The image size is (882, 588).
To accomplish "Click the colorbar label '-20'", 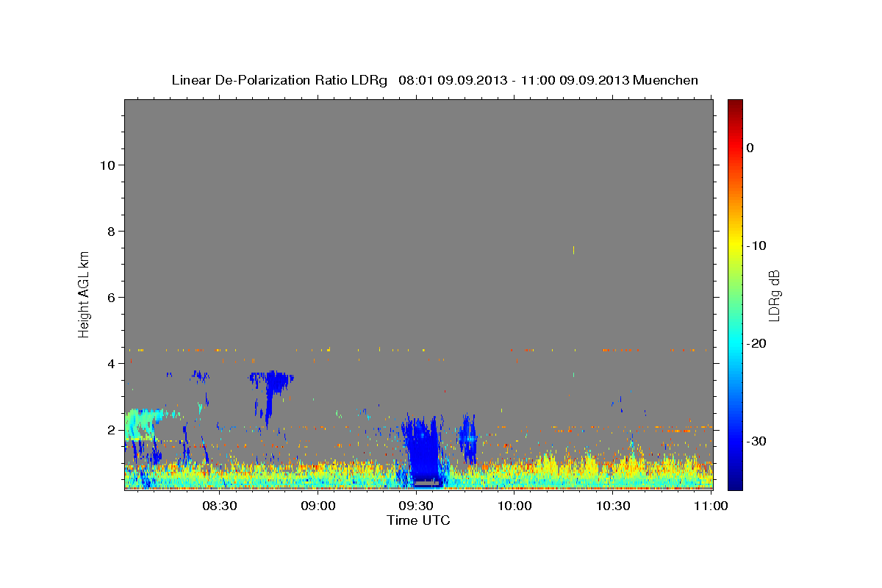I will [756, 343].
